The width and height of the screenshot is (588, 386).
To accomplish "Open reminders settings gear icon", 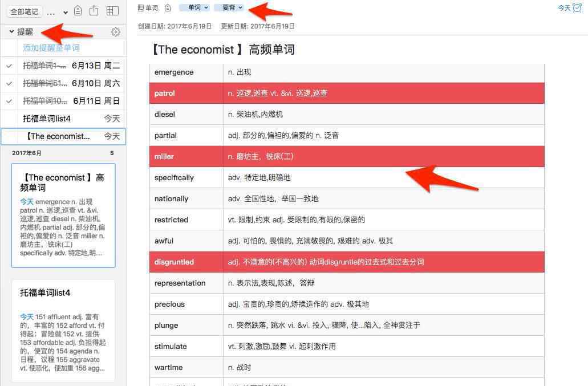I will pos(116,32).
